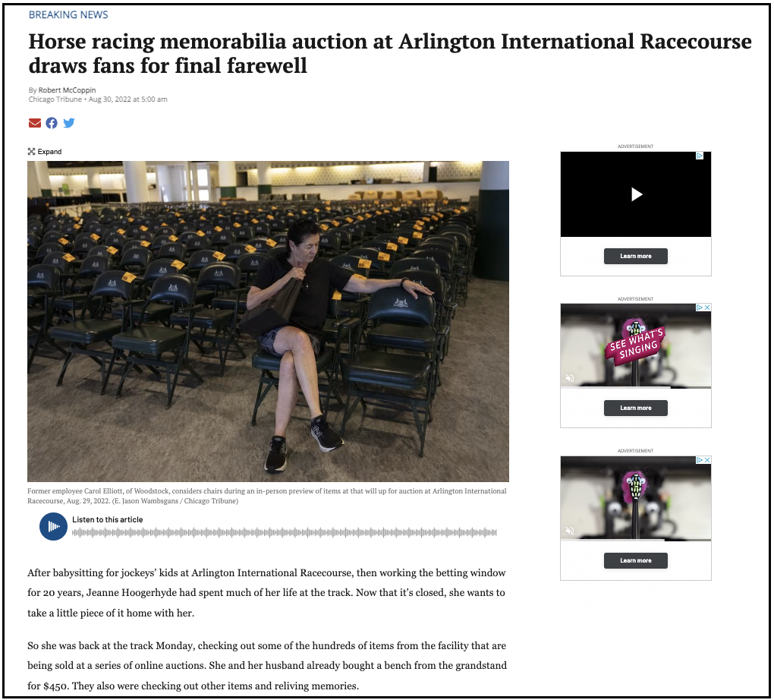Play the video in the top advertisement
Image resolution: width=774 pixels, height=700 pixels.
636,194
